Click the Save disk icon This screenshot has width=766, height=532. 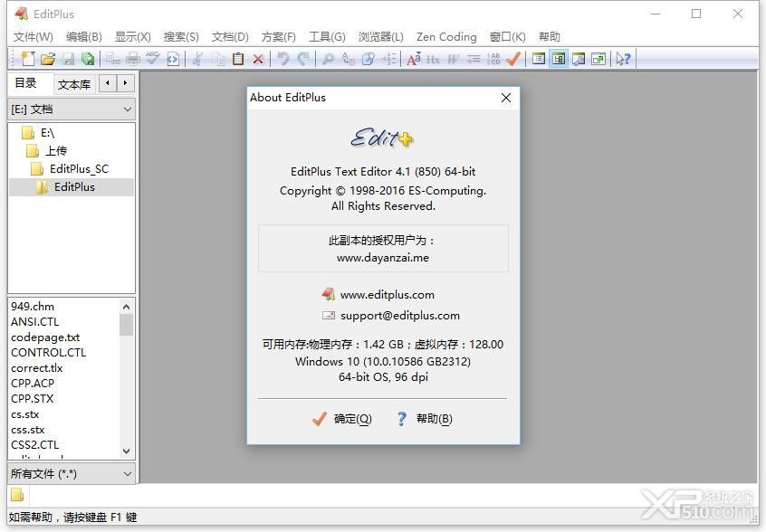pos(68,59)
